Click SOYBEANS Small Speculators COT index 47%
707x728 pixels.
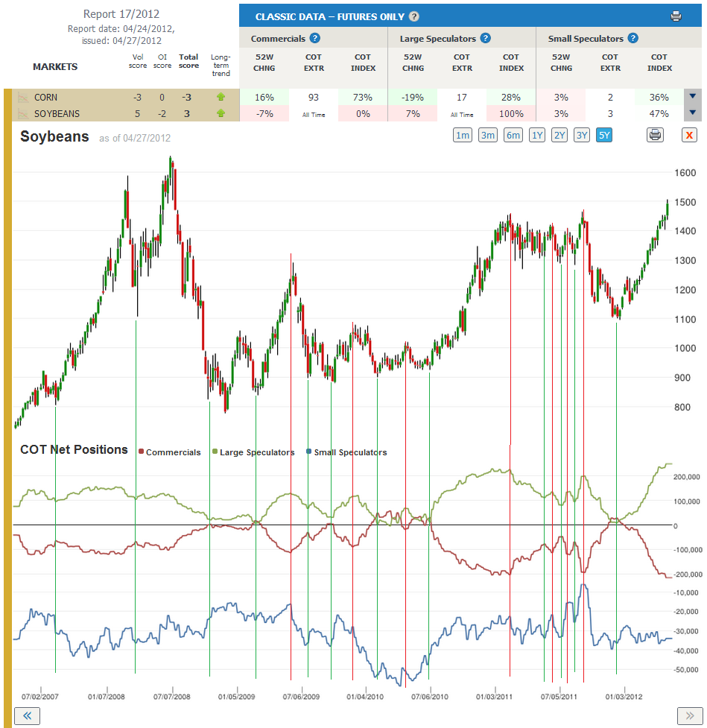point(659,113)
